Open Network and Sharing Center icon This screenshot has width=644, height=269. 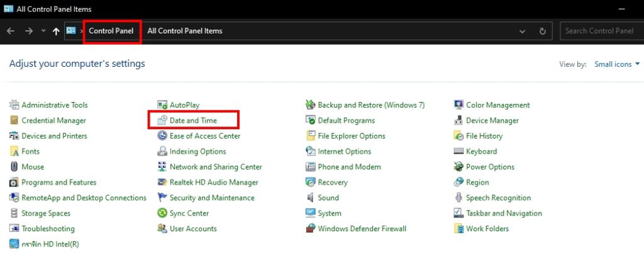[163, 166]
